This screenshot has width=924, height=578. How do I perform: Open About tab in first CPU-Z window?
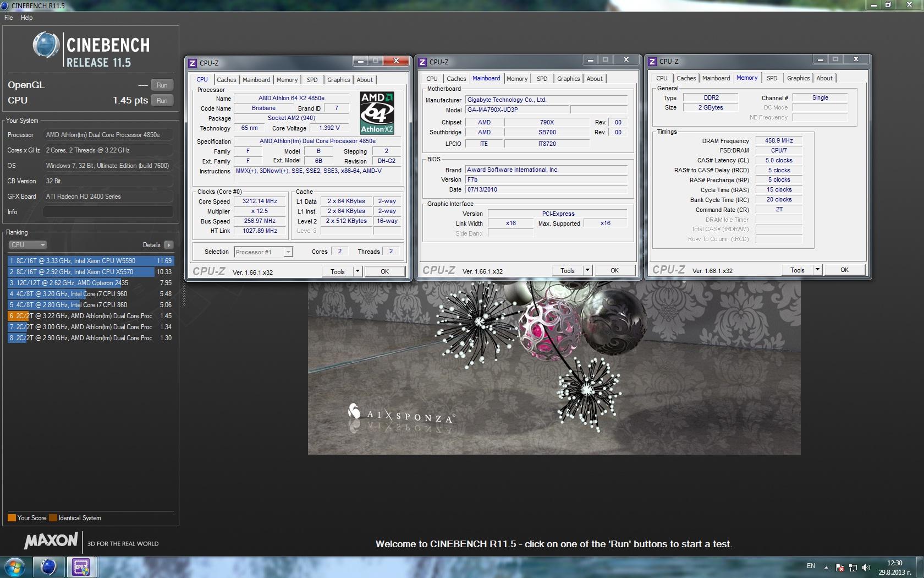pos(365,80)
